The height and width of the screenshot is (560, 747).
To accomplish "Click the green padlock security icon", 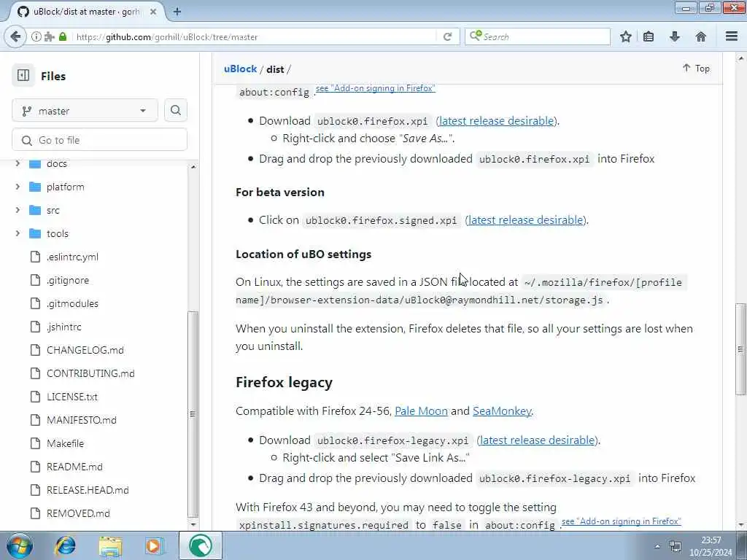I will (x=63, y=36).
